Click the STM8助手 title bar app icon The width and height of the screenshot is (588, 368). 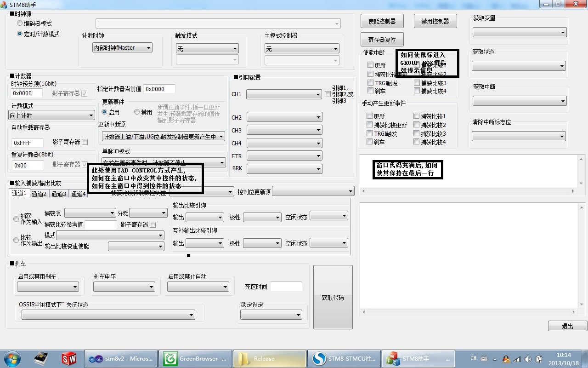[4, 4]
